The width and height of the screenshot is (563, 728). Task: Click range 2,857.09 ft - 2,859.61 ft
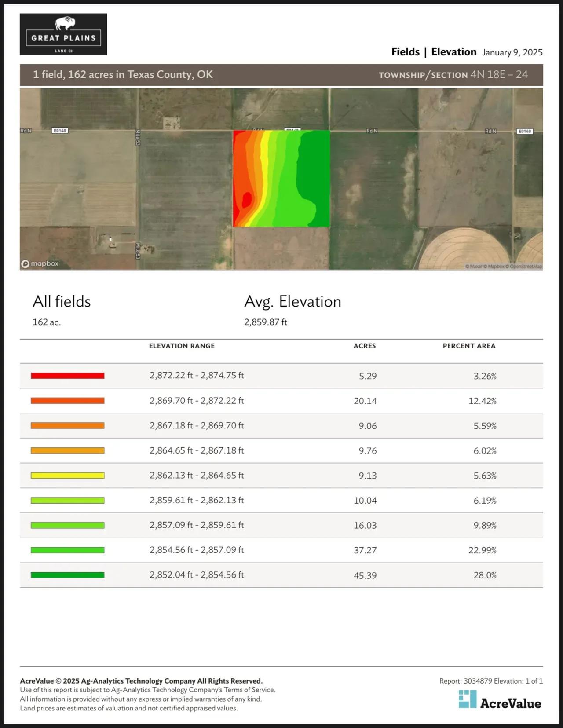click(x=197, y=525)
